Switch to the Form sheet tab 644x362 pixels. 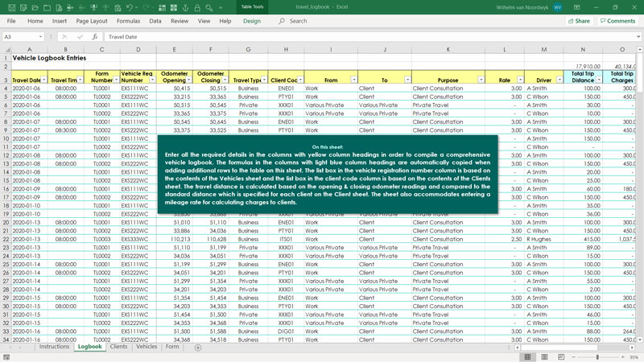172,347
